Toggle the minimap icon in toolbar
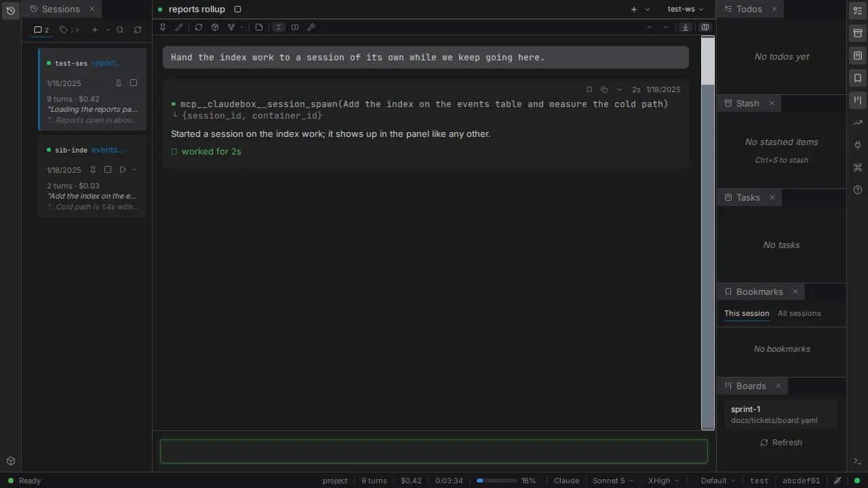868x488 pixels. [x=705, y=27]
